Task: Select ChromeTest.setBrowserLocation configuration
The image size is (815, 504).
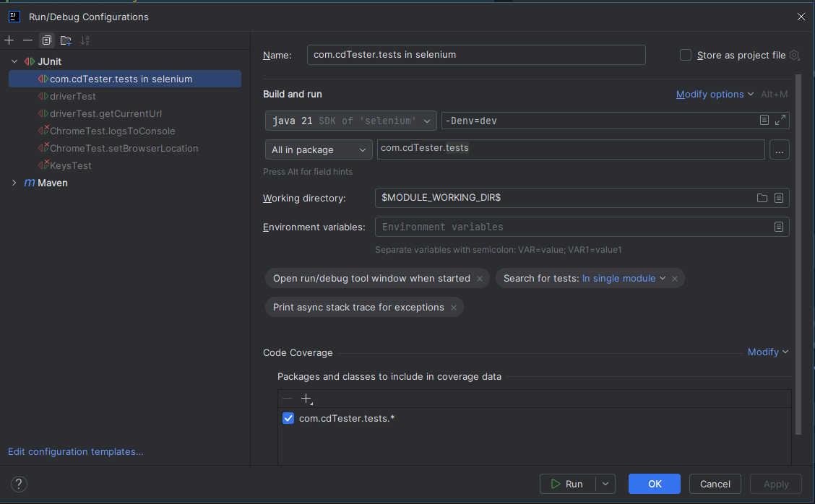Action: coord(125,148)
